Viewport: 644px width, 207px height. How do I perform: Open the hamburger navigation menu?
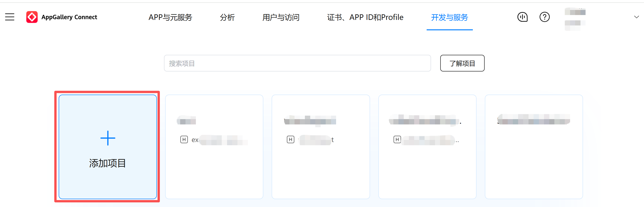point(10,17)
